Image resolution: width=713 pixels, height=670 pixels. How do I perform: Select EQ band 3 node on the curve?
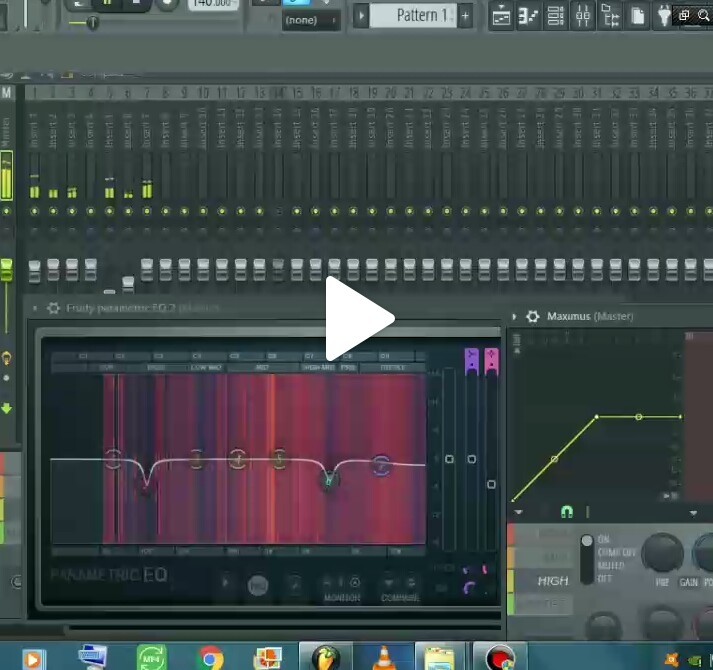point(196,459)
